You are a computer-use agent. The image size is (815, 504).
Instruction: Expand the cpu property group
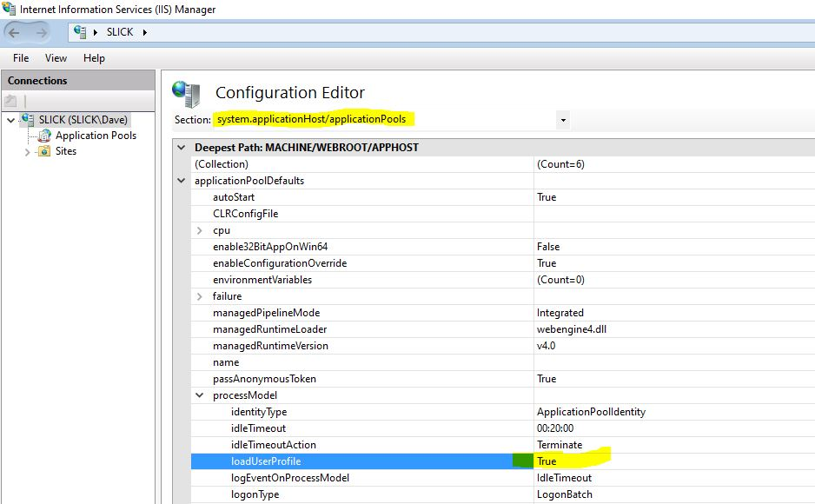(200, 230)
